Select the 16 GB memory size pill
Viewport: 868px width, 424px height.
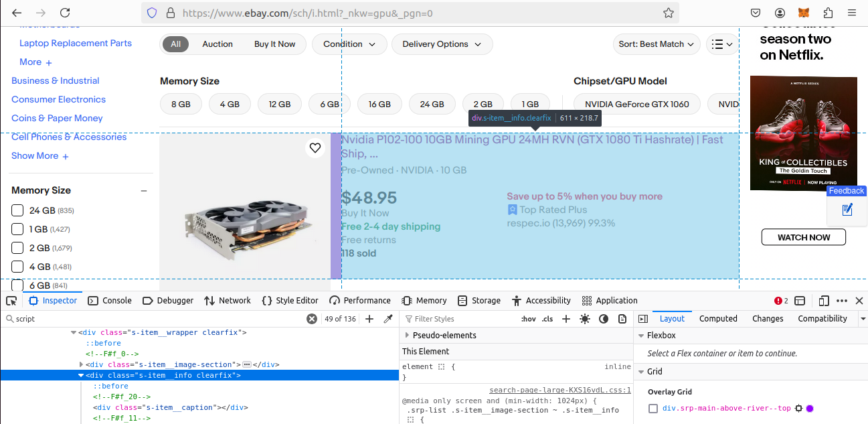(379, 104)
